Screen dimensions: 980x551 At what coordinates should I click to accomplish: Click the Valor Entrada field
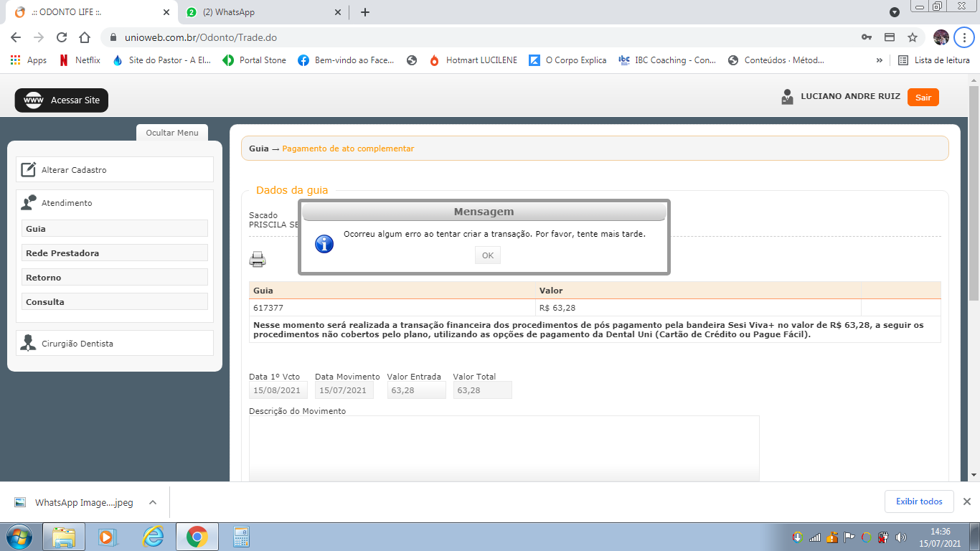point(417,390)
